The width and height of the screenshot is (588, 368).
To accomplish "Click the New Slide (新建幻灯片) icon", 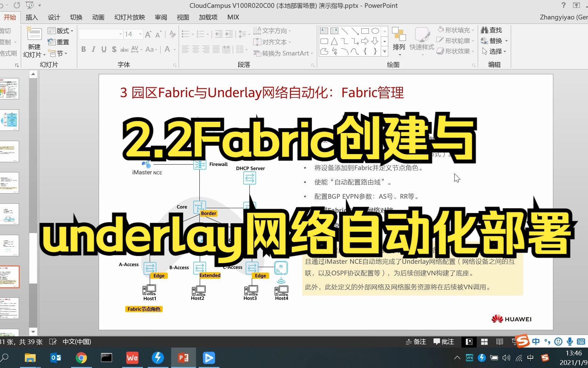I will [x=34, y=34].
